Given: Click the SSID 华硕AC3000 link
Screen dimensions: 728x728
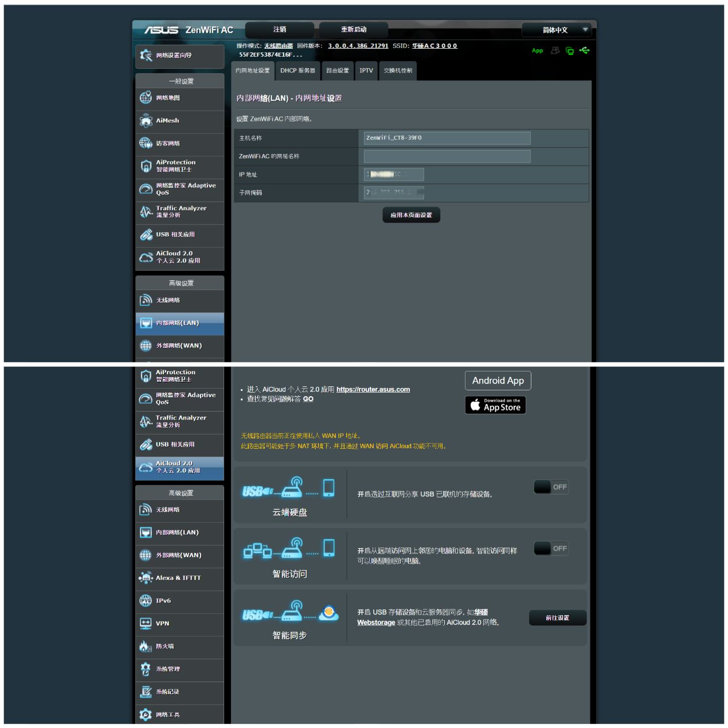Looking at the screenshot, I should (x=435, y=46).
